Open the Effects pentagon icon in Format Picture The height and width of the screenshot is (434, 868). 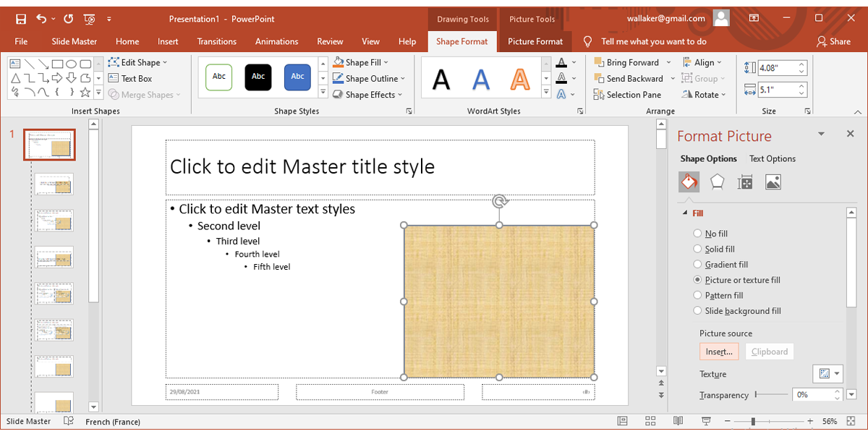pyautogui.click(x=717, y=182)
